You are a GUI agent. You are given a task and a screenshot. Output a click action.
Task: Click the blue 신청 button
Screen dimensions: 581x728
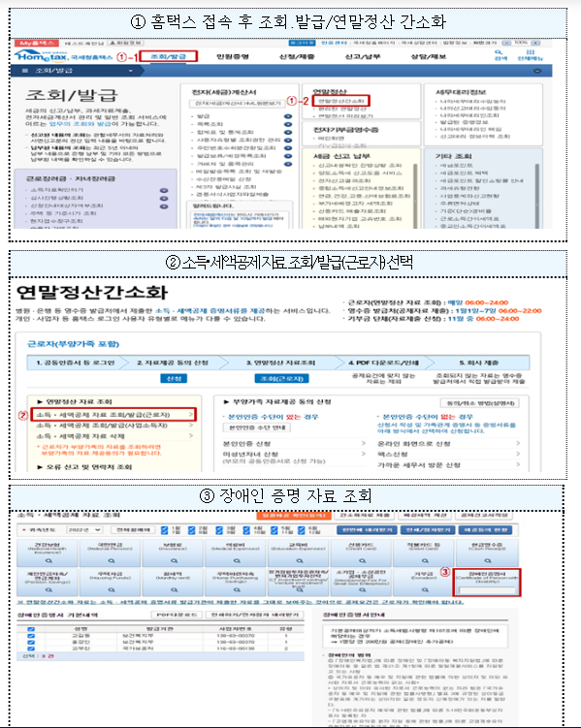pos(174,378)
